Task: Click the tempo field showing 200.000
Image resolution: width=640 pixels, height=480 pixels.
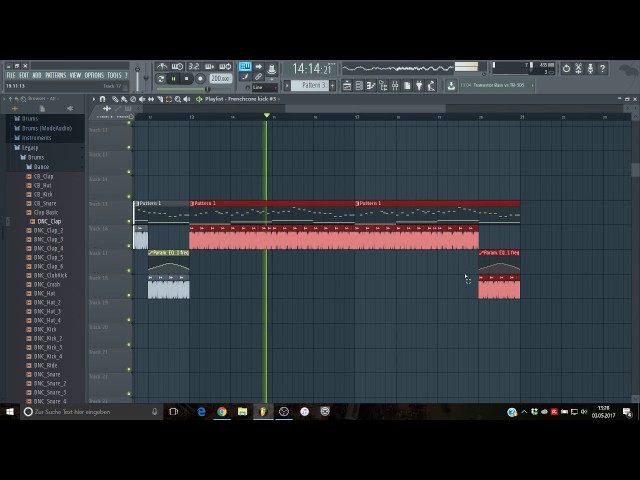Action: [220, 78]
